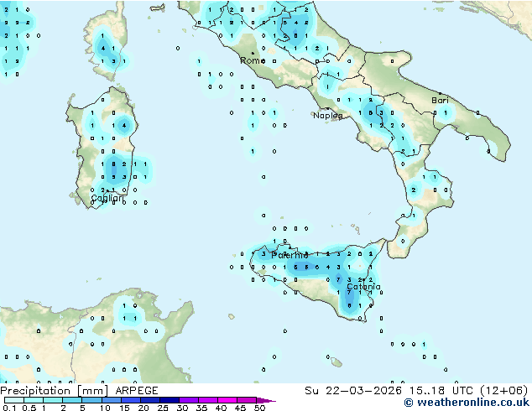Click the Cagliari label on Sardinia
Image resolution: width=532 pixels, height=411 pixels.
[107, 198]
